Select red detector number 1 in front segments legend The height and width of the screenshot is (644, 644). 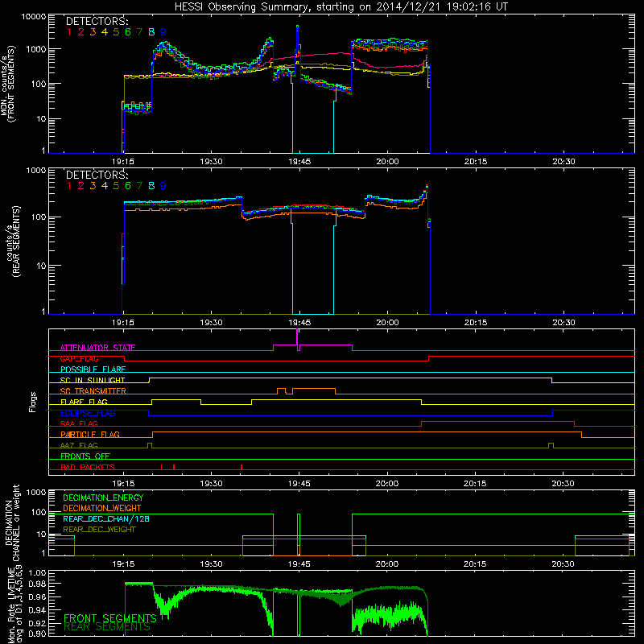(69, 32)
